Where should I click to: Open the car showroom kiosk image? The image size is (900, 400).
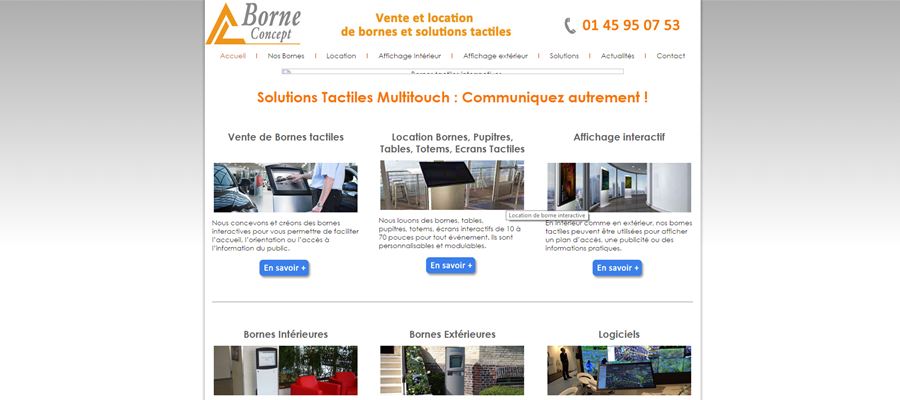[x=286, y=188]
